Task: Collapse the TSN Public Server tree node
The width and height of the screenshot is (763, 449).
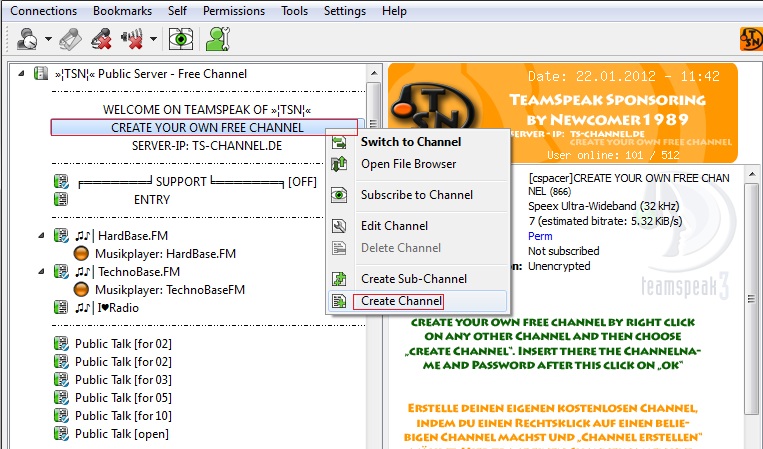Action: click(x=21, y=74)
